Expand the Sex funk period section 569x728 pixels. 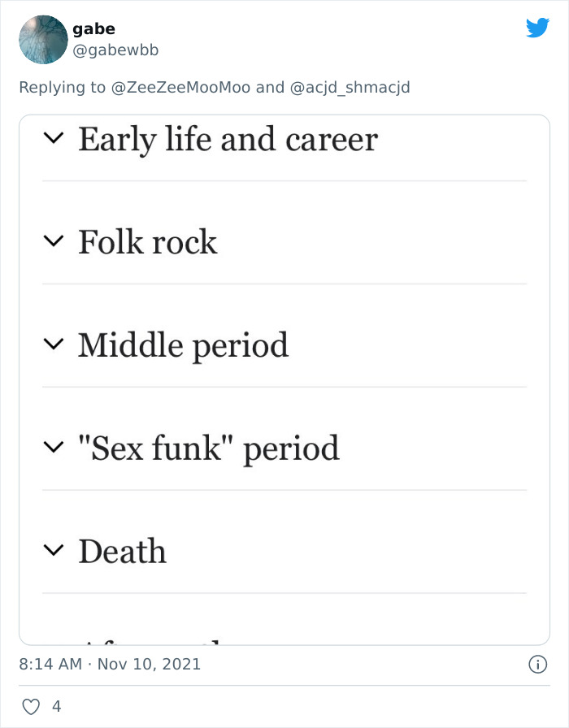click(x=54, y=447)
